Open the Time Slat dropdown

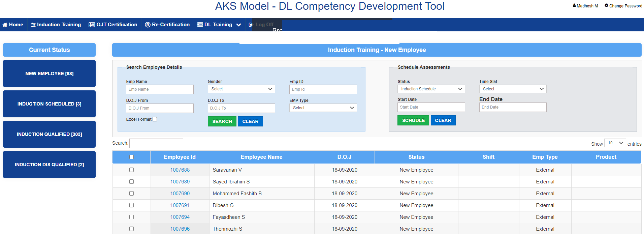pos(513,89)
